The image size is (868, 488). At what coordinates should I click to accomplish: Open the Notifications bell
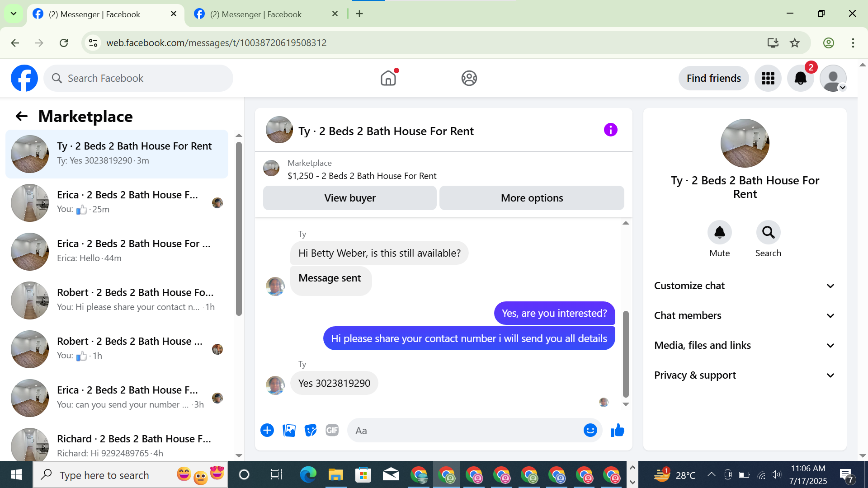click(801, 78)
